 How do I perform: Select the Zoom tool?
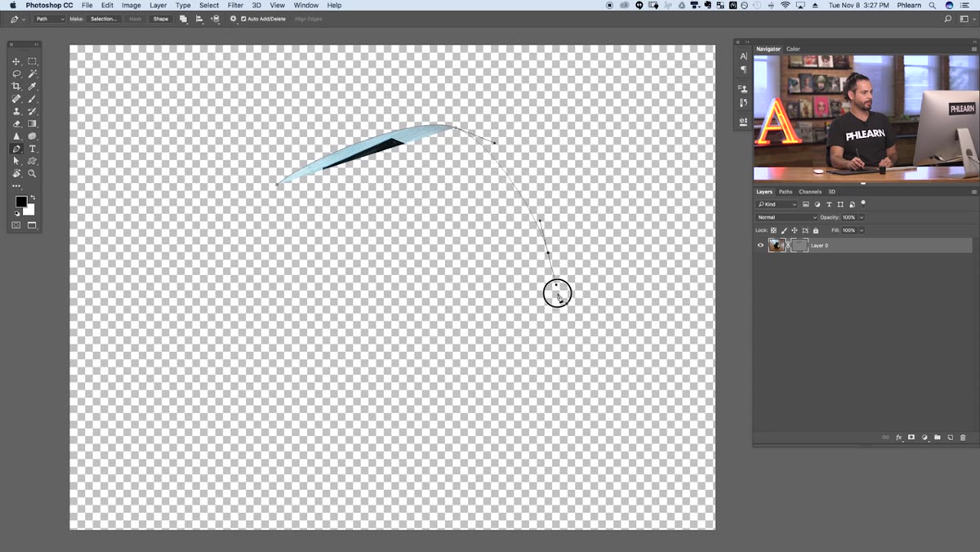coord(33,174)
